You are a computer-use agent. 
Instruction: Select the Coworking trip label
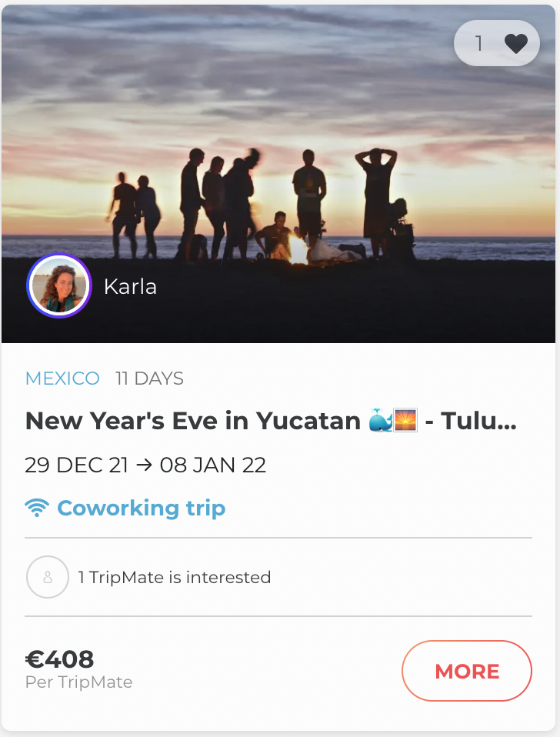click(141, 508)
